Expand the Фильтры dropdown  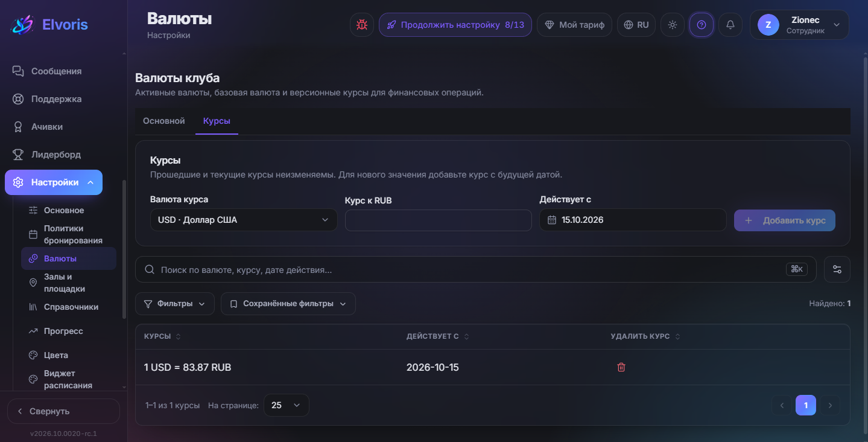[175, 304]
